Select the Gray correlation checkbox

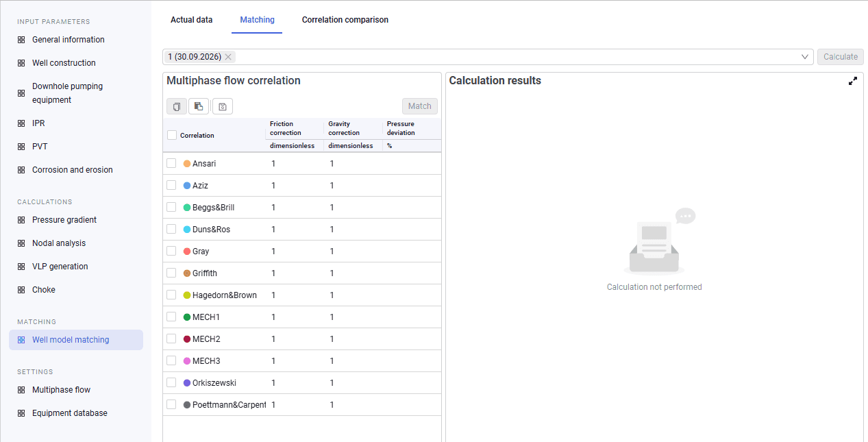pos(171,251)
